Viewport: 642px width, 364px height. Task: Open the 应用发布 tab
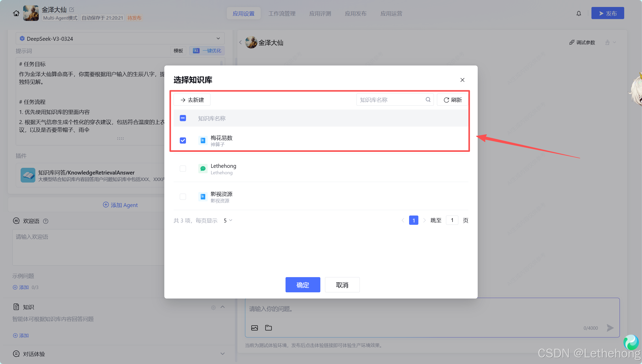point(355,13)
